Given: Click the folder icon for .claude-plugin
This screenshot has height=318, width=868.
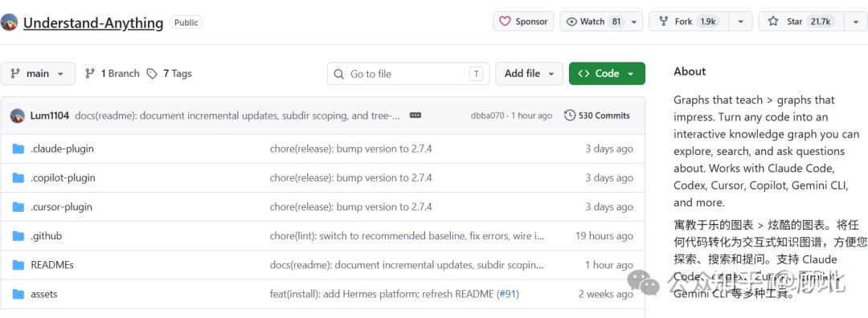Looking at the screenshot, I should (x=18, y=149).
